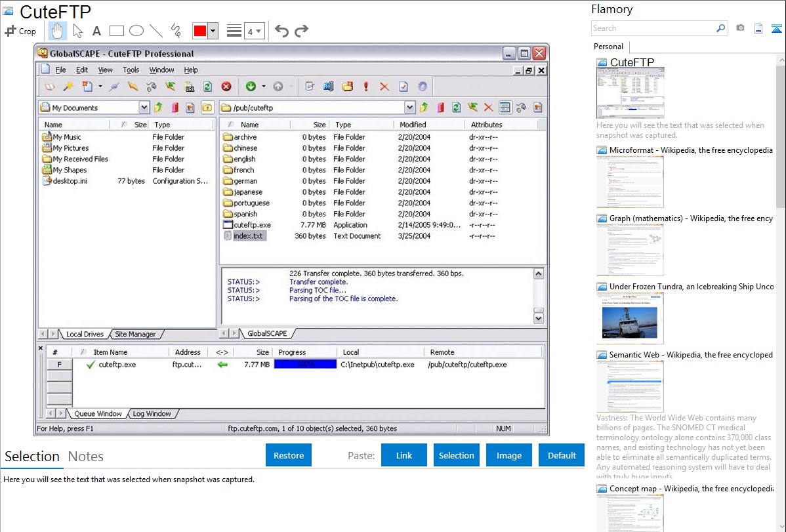Activate the hand pan tool
786x532 pixels.
58,31
